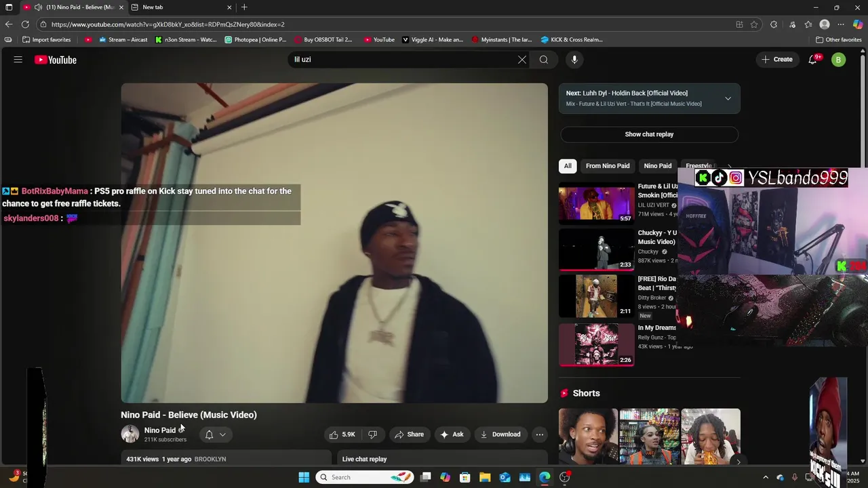Go back in browser
Image resolution: width=868 pixels, height=488 pixels.
9,24
